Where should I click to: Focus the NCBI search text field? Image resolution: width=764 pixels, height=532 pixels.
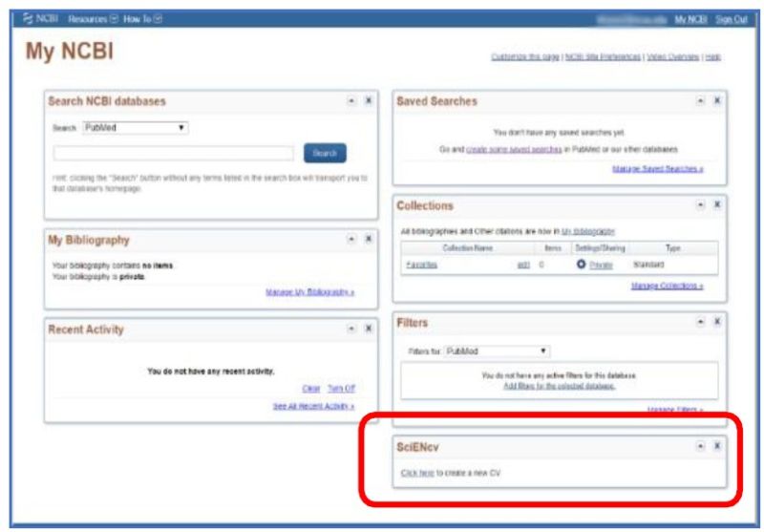click(x=174, y=153)
